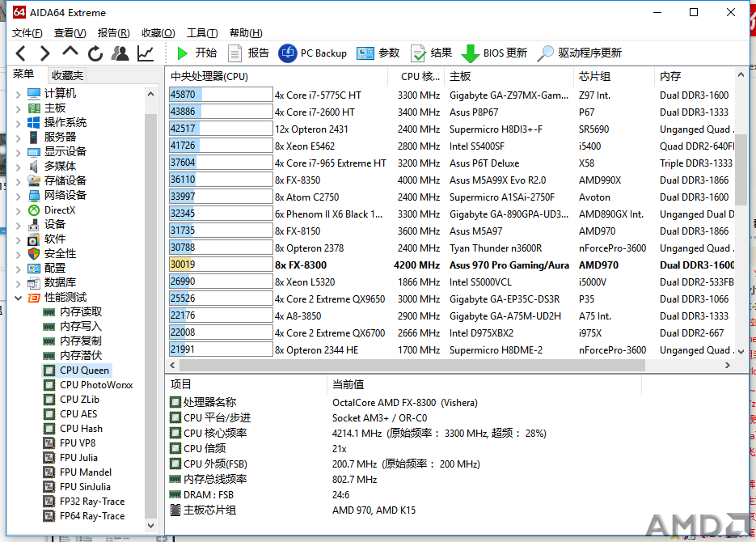Image resolution: width=756 pixels, height=542 pixels.
Task: Select the 4x Core i7-5775C HT row
Action: pos(451,95)
